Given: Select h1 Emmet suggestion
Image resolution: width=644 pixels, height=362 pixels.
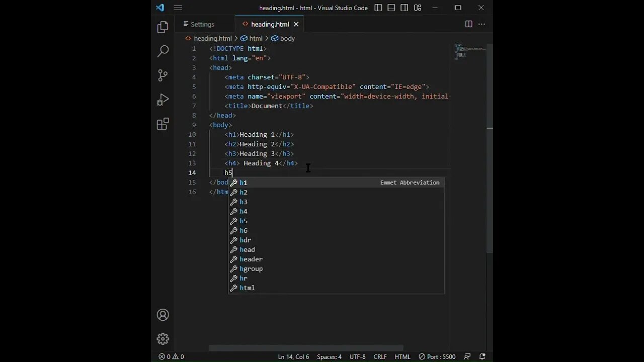Looking at the screenshot, I should tap(336, 183).
